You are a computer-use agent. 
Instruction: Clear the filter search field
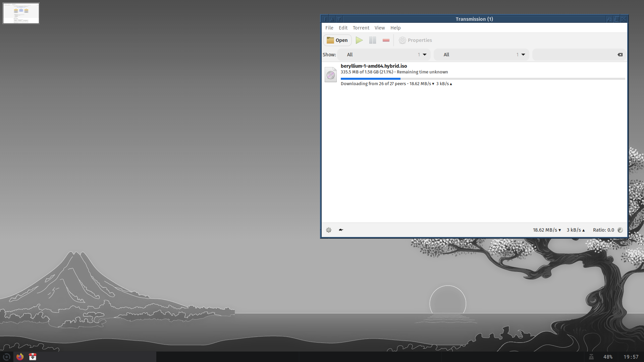click(x=620, y=55)
